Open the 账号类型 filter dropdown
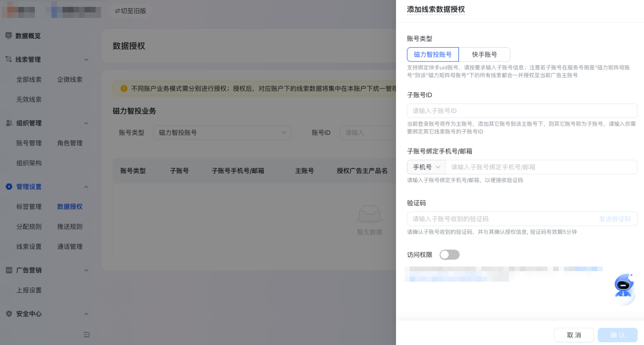This screenshot has height=345, width=644. tap(222, 132)
